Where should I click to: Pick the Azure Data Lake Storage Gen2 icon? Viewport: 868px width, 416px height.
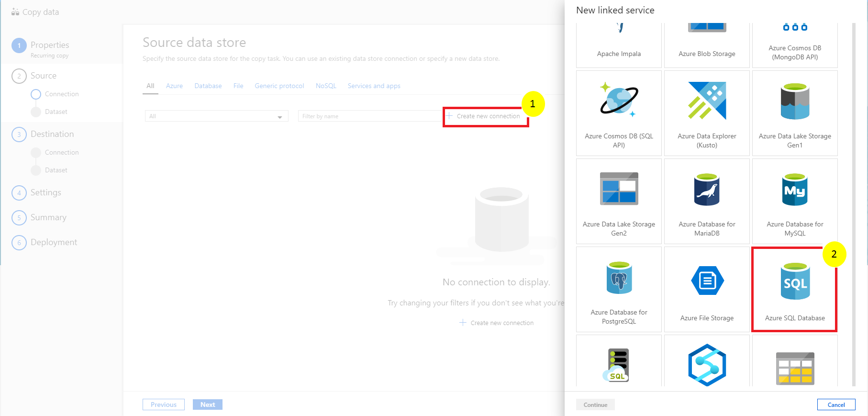tap(619, 189)
